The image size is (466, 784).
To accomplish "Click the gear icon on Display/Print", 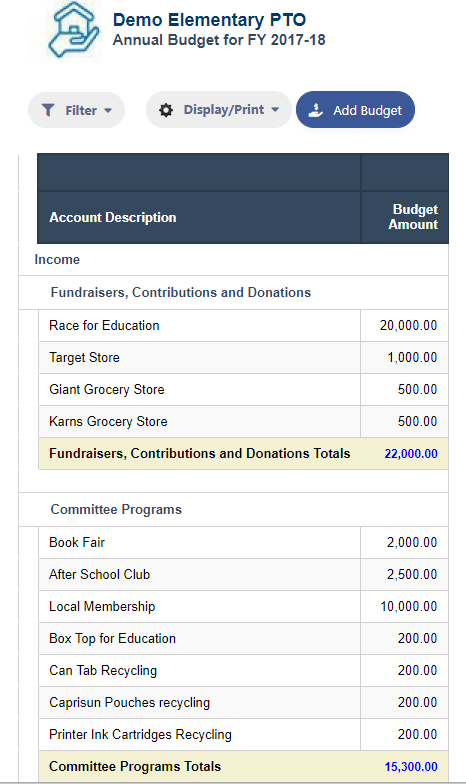I will click(166, 110).
